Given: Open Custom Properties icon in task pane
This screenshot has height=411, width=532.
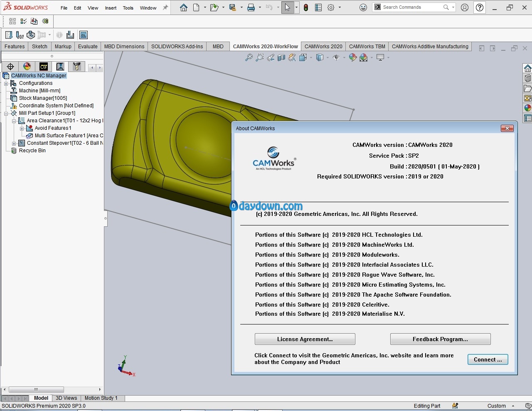Looking at the screenshot, I should tap(527, 118).
